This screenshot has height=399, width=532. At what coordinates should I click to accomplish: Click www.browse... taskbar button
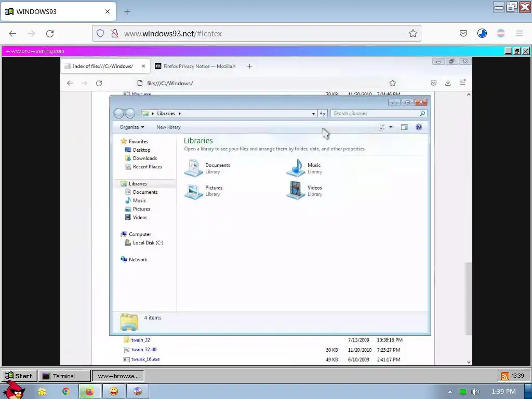(x=118, y=376)
